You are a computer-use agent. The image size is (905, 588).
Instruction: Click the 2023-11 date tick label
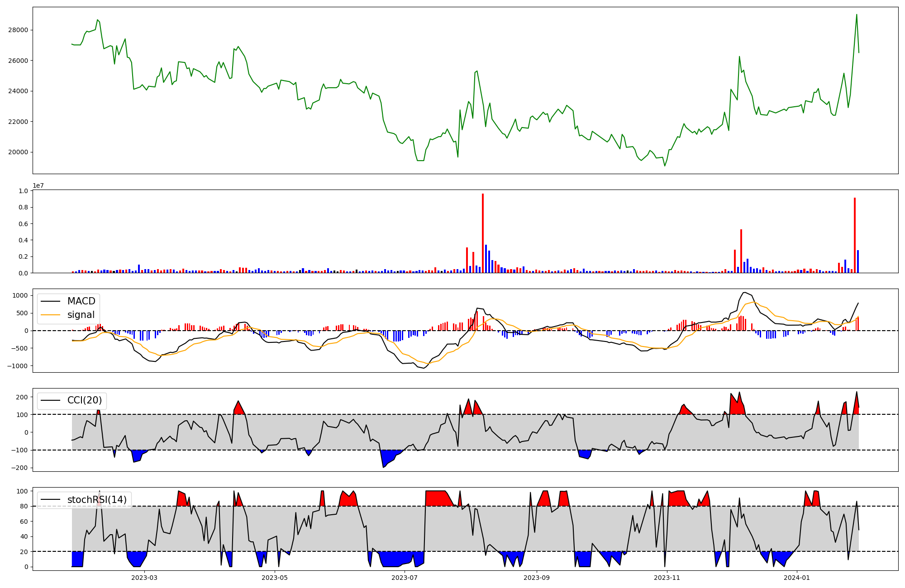coord(667,578)
